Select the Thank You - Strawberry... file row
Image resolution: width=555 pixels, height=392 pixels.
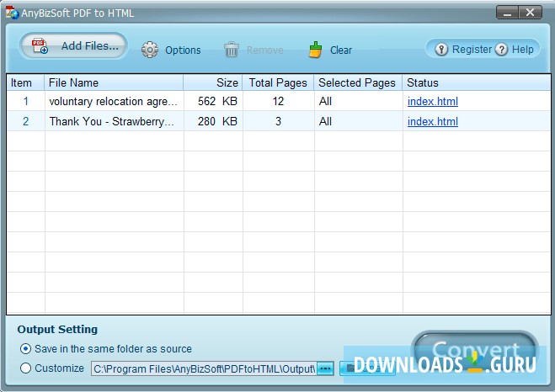pos(279,121)
